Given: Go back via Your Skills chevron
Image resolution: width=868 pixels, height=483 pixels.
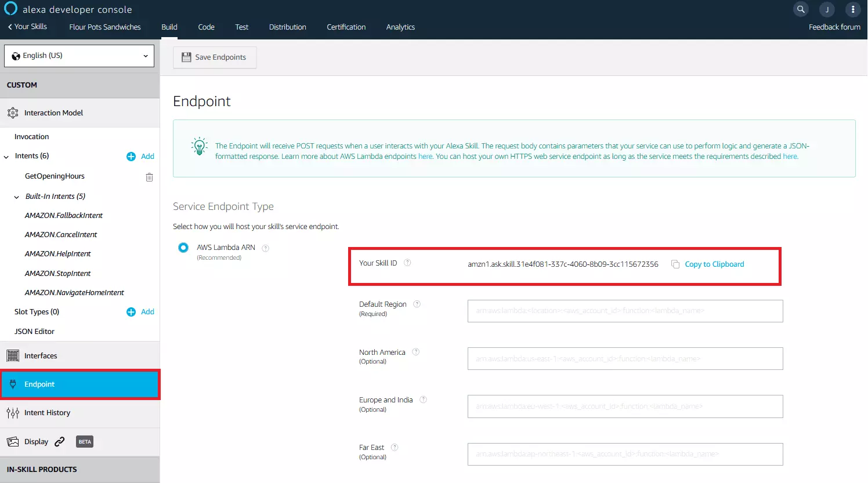Looking at the screenshot, I should coord(10,27).
